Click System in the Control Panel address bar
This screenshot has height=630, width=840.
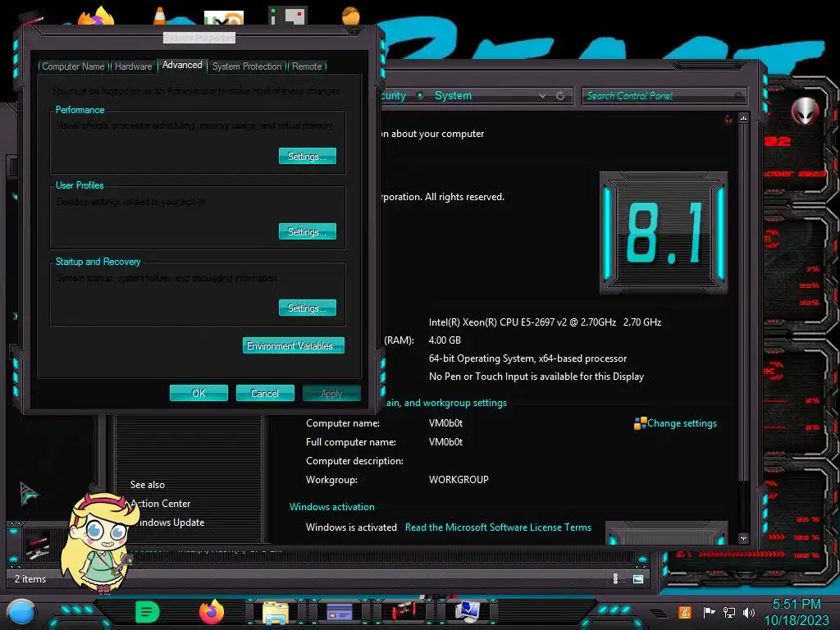453,95
